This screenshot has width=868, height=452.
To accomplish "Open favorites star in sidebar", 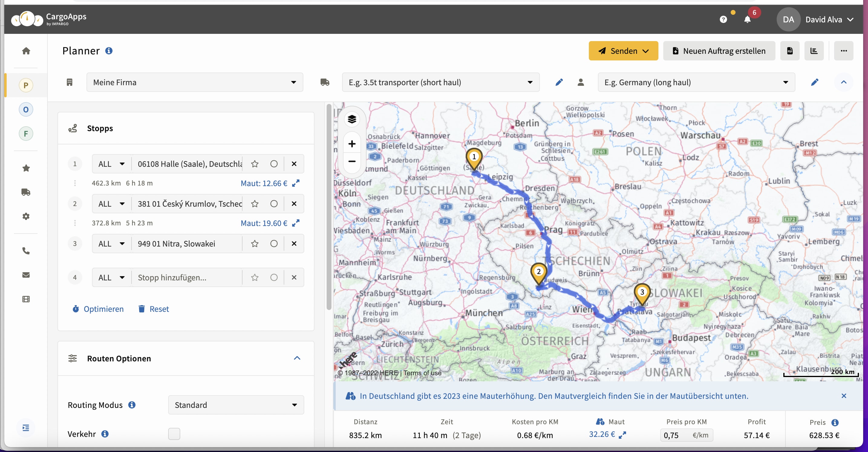I will tap(26, 168).
